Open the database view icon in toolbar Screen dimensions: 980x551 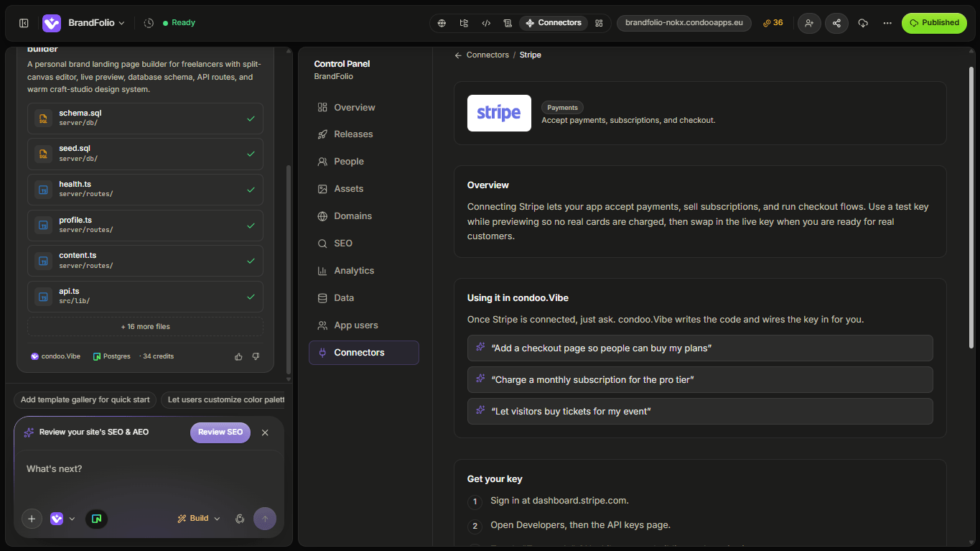(x=508, y=23)
